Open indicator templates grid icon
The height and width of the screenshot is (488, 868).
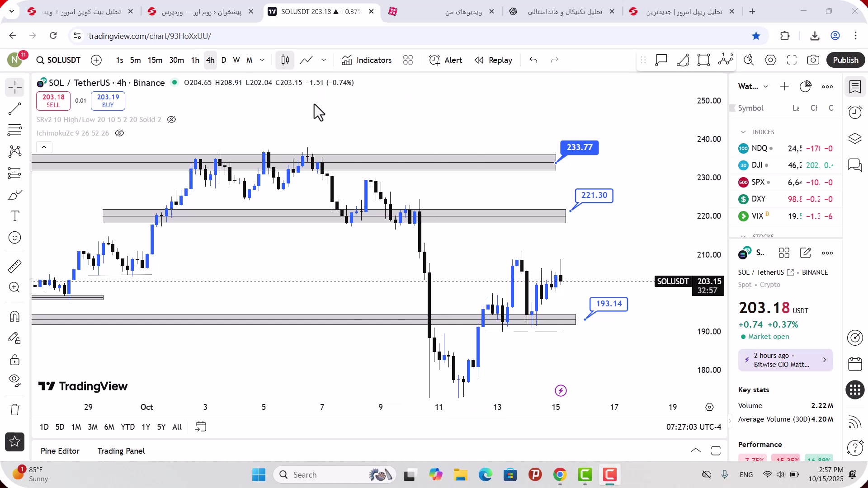pyautogui.click(x=408, y=60)
